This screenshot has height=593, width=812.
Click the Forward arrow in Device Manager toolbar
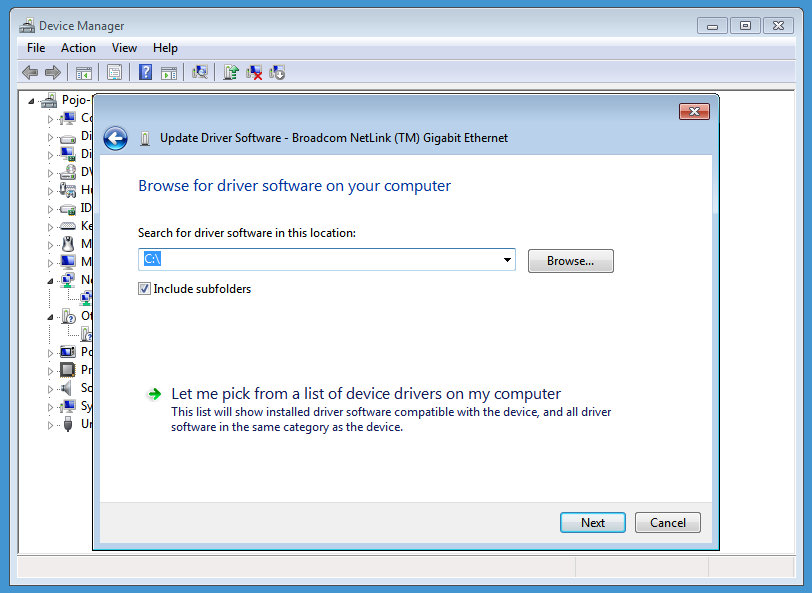[53, 73]
